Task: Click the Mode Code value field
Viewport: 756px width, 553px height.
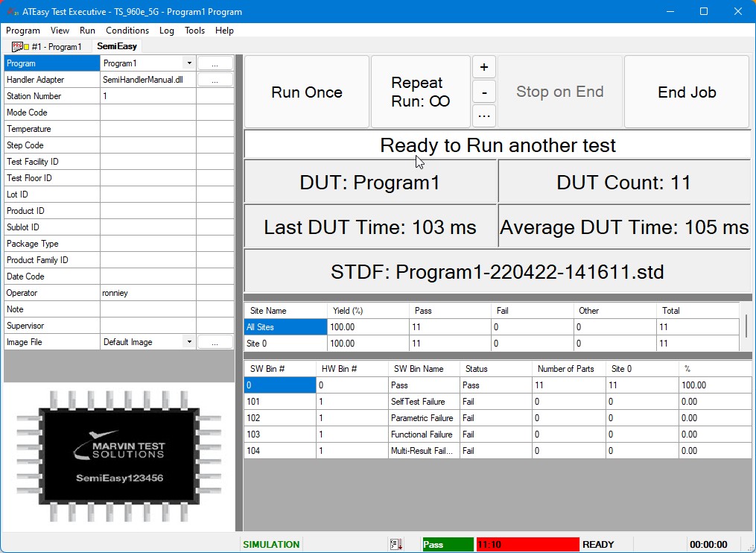Action: 148,113
